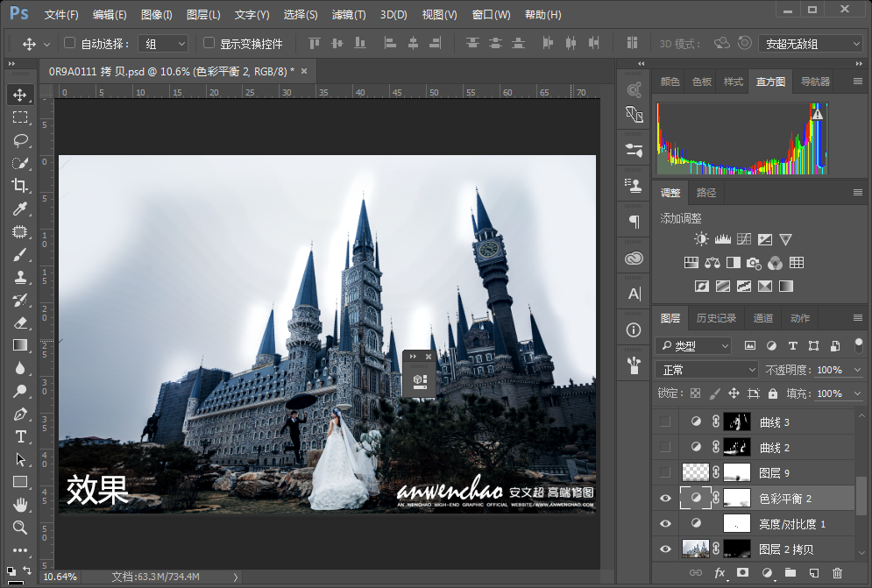Enable the 显示变换控件 checkbox
The image size is (872, 588).
click(x=209, y=43)
